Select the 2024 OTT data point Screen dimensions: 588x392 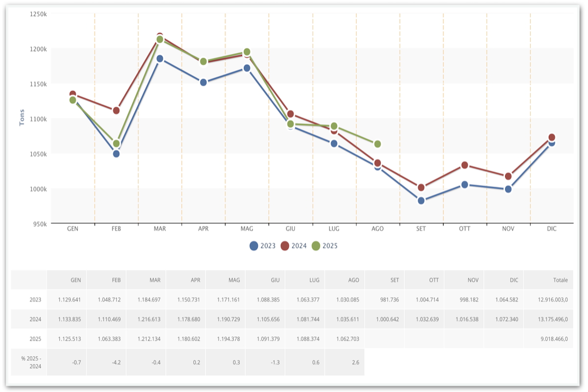(x=465, y=166)
